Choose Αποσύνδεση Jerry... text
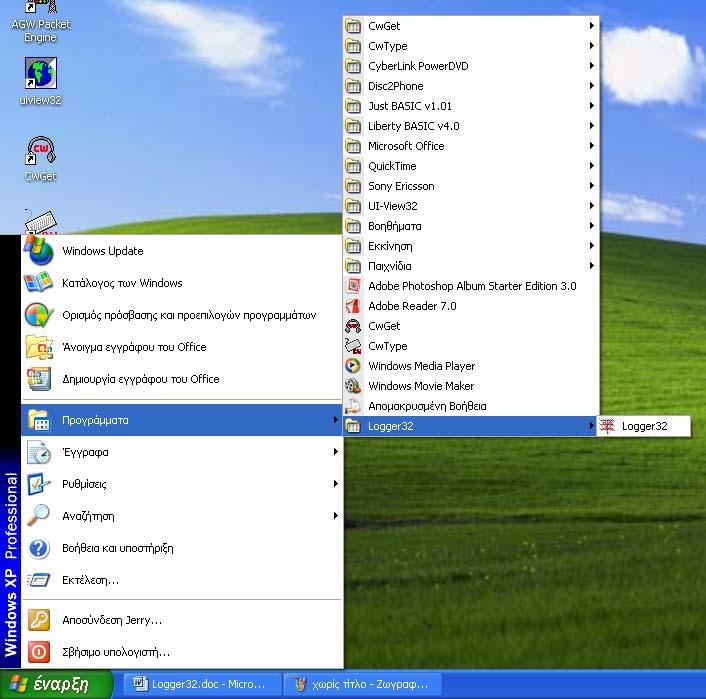The width and height of the screenshot is (706, 699). point(112,620)
